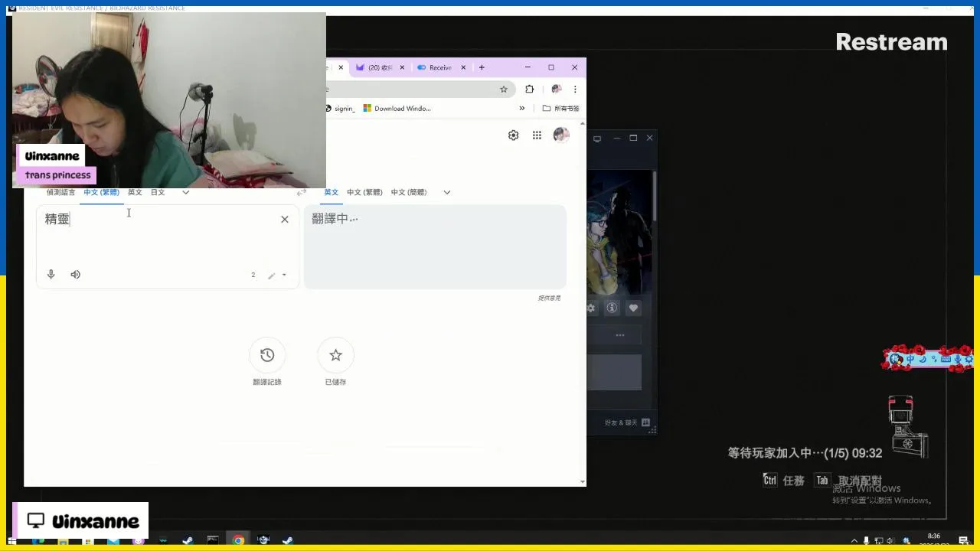Show hidden system tray icons chevron
Image resolution: width=980 pixels, height=551 pixels.
coord(854,541)
